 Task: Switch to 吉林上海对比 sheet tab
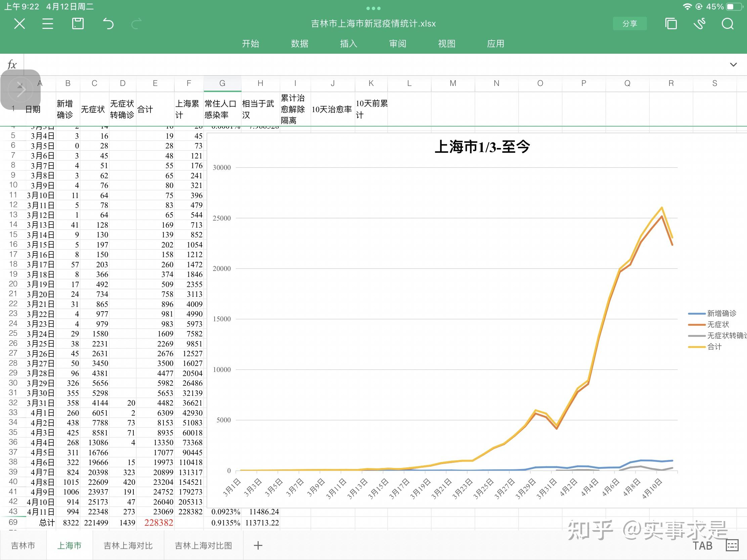(128, 546)
